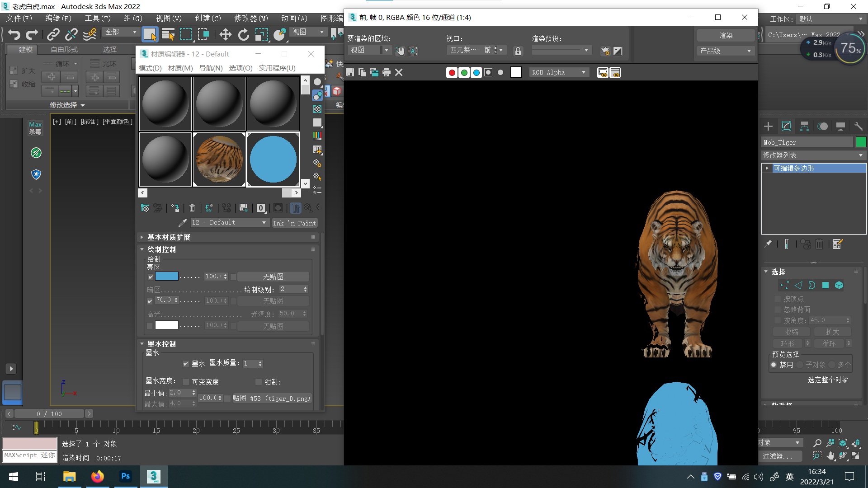Enable the 可变宽度 variable width checkbox
Screen dimensions: 868x488
click(x=186, y=382)
